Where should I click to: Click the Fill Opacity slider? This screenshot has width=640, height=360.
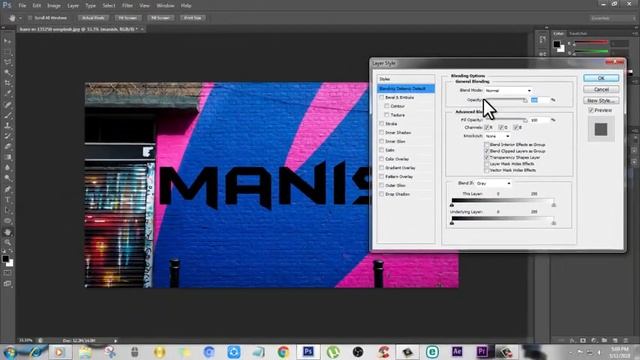pyautogui.click(x=505, y=120)
